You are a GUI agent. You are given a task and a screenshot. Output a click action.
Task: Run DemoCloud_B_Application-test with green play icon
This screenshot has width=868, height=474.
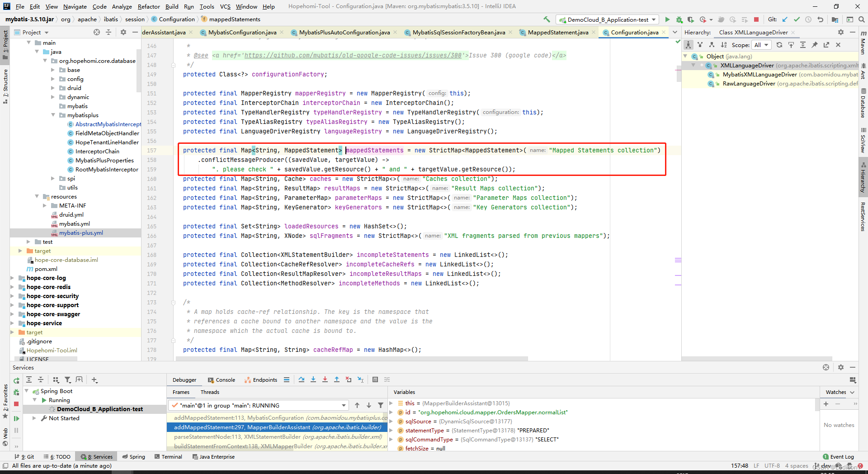click(x=667, y=19)
